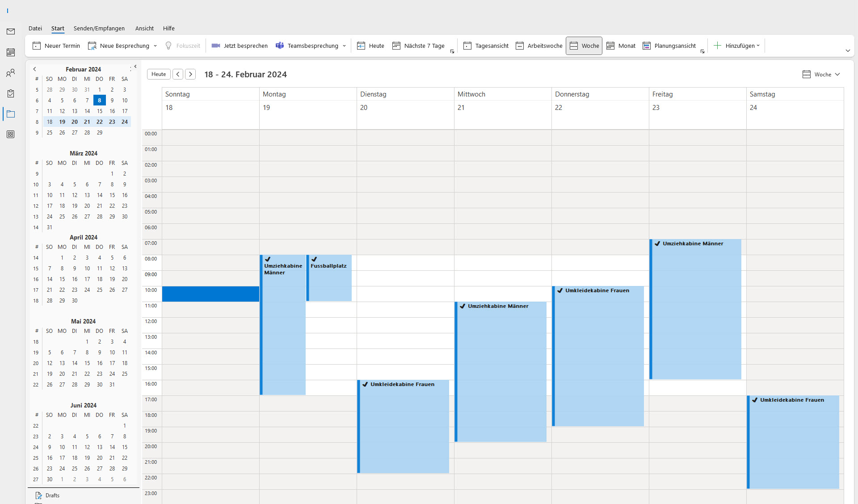The width and height of the screenshot is (858, 504).
Task: Toggle Monat month view
Action: point(621,46)
